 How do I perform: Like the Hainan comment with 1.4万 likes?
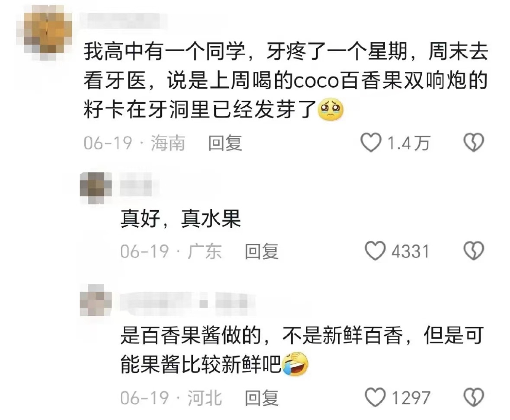pos(371,143)
